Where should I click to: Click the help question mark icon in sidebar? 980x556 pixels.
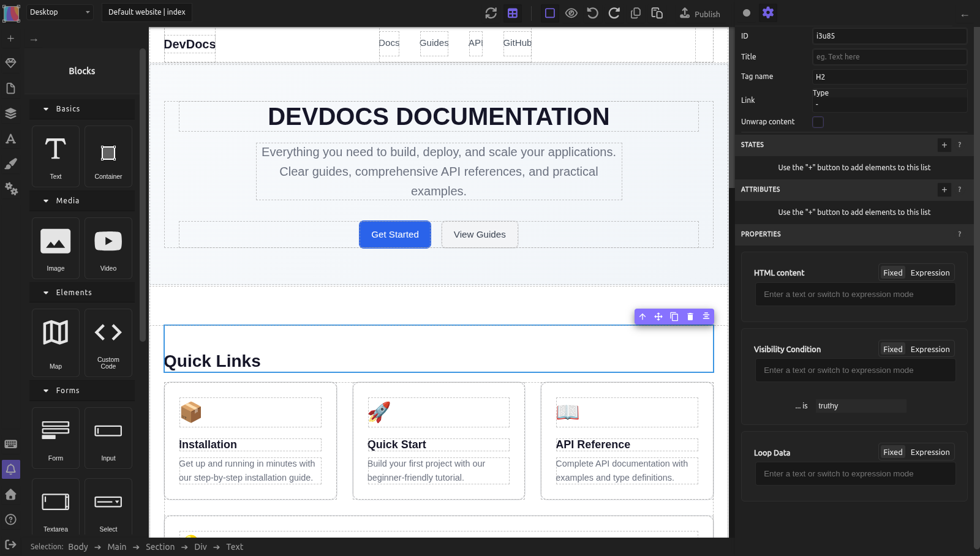(x=10, y=519)
